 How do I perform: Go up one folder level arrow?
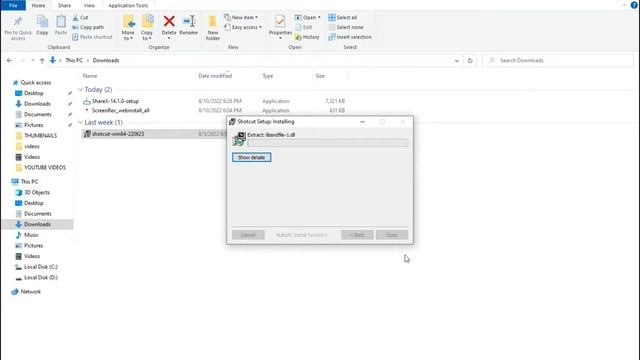42,60
